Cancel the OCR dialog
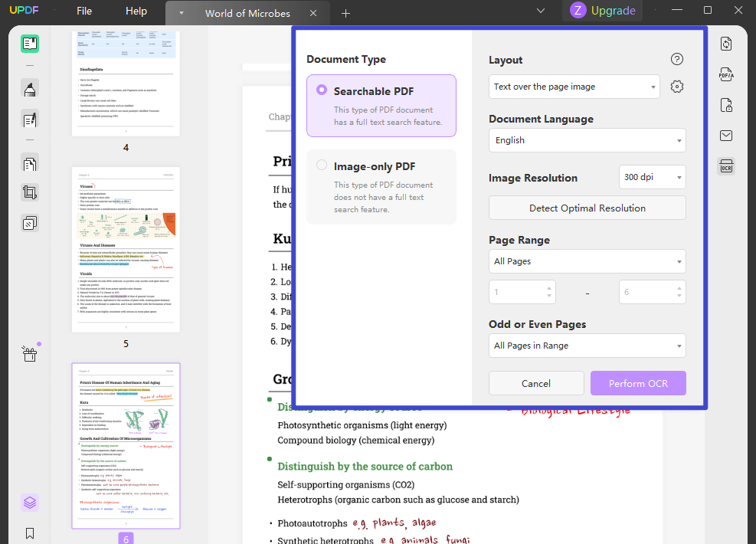756x544 pixels. tap(536, 383)
